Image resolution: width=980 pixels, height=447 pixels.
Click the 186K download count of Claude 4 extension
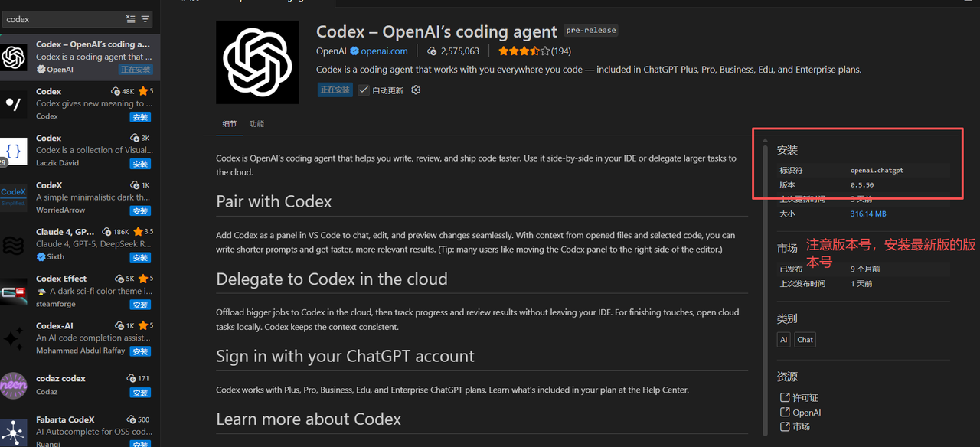pyautogui.click(x=116, y=231)
